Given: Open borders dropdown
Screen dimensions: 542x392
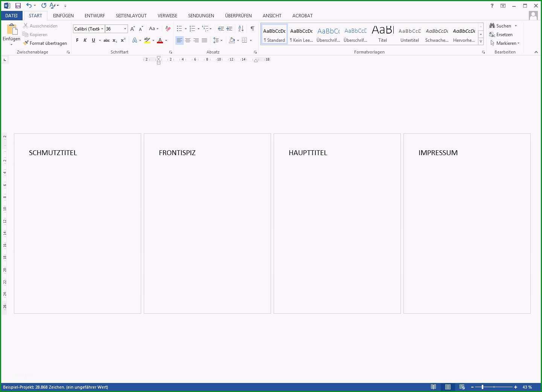Looking at the screenshot, I should [x=251, y=40].
